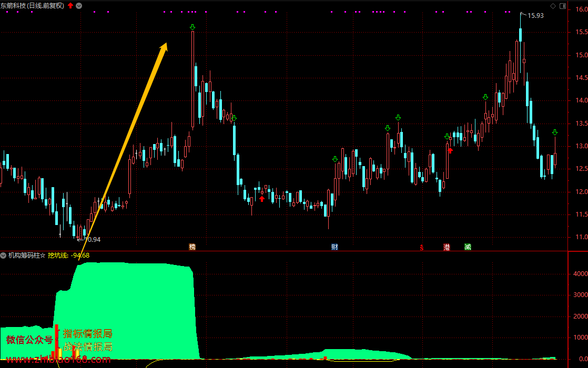The height and width of the screenshot is (368, 588).
Task: Click the 13.0 price axis label
Action: 582,146
